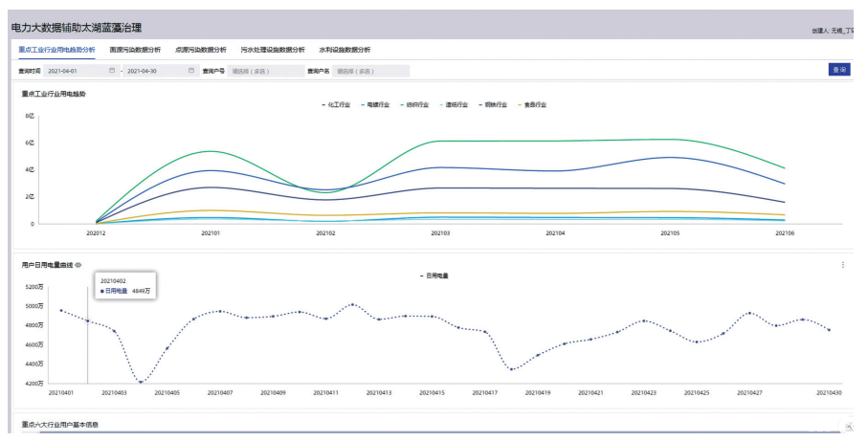This screenshot has width=868, height=441.
Task: Switch to 点源污染数据分析 tab
Action: [201, 50]
